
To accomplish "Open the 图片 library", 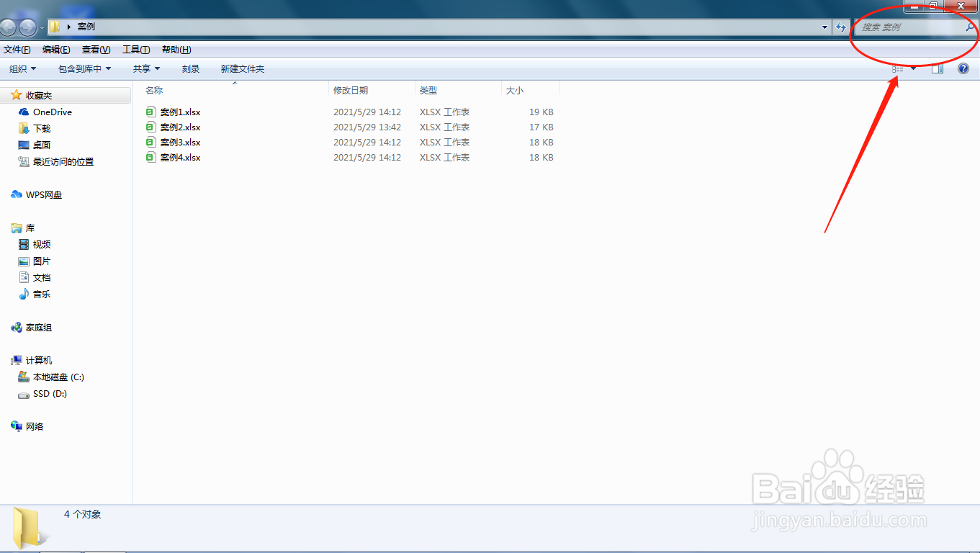I will pyautogui.click(x=42, y=261).
